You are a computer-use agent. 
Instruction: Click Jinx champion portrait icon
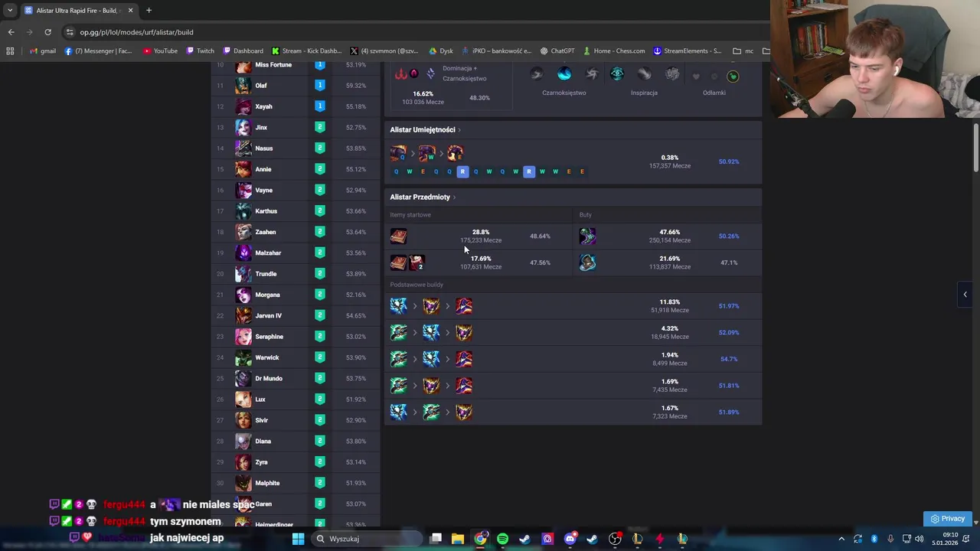[243, 128]
